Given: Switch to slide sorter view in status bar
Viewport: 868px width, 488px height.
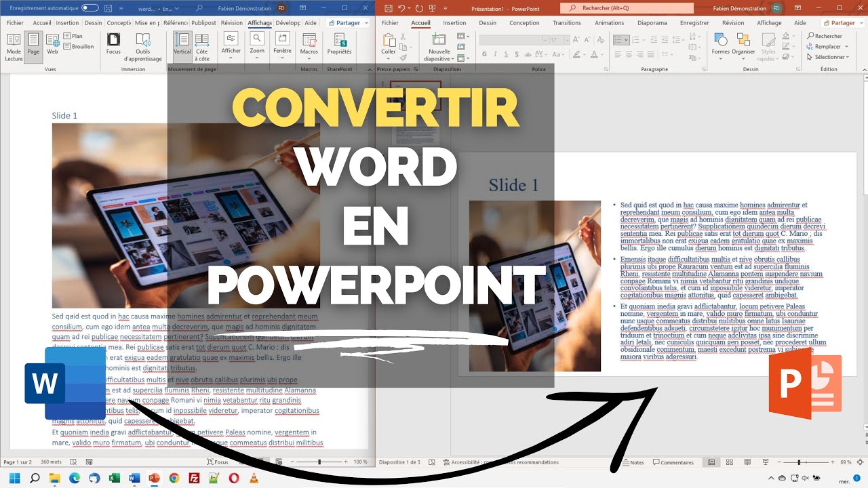Looking at the screenshot, I should click(729, 462).
